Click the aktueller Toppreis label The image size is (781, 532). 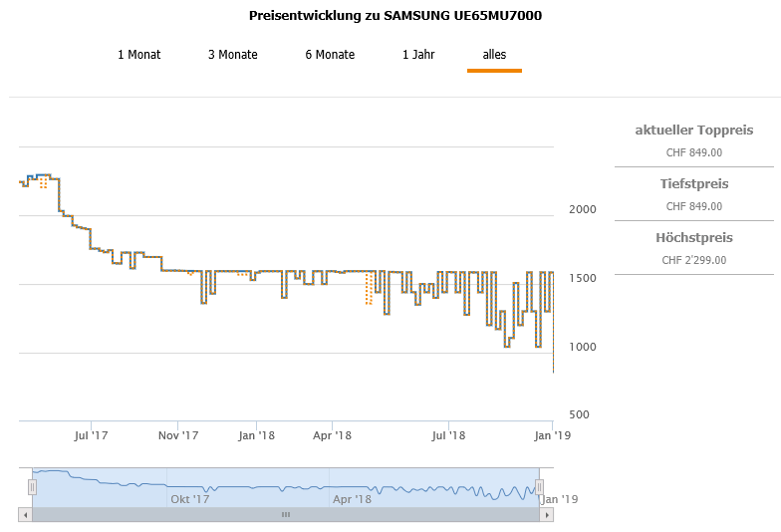(693, 131)
